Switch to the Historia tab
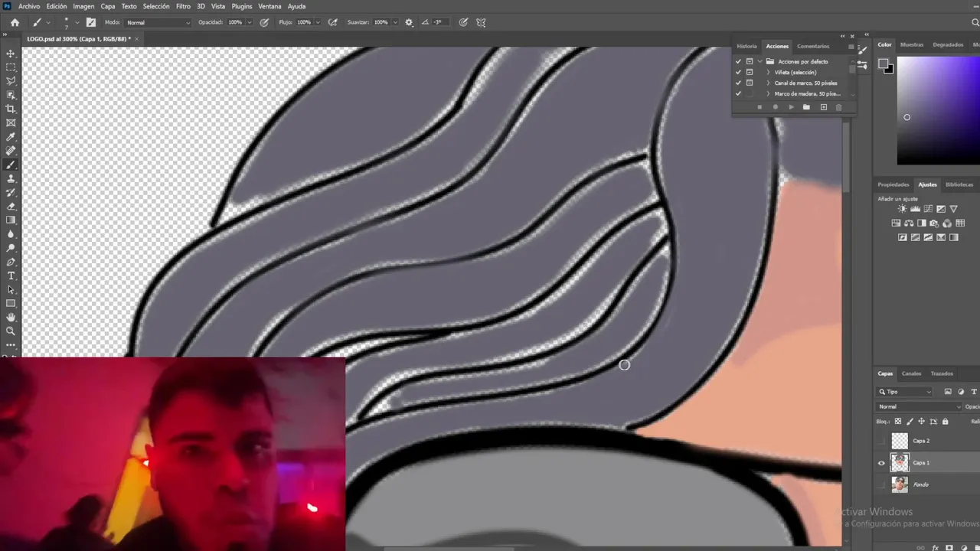 pyautogui.click(x=746, y=46)
